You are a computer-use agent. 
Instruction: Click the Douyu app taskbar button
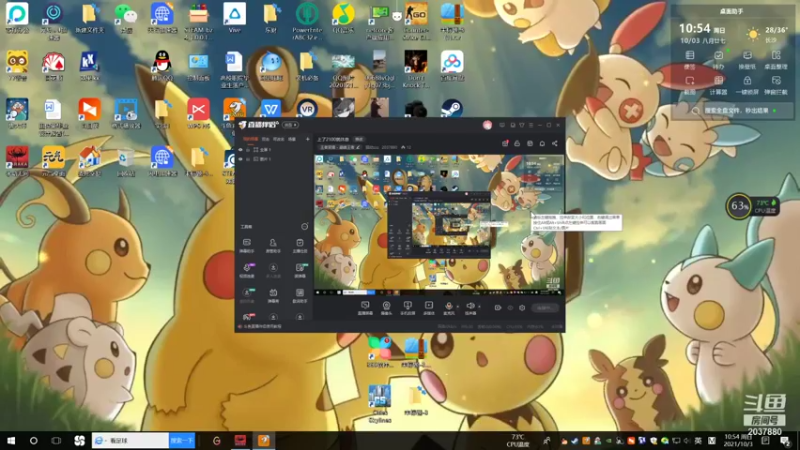(x=264, y=440)
